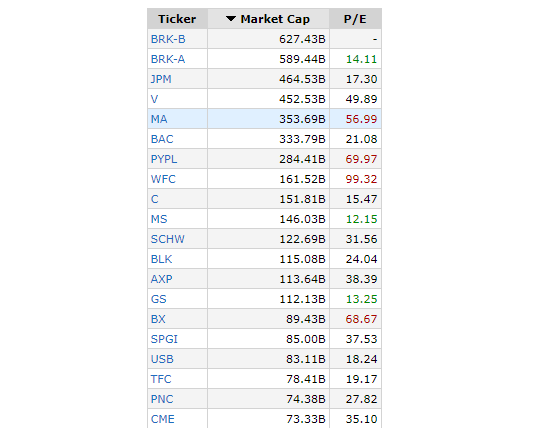Open the JPM ticker link

(161, 79)
